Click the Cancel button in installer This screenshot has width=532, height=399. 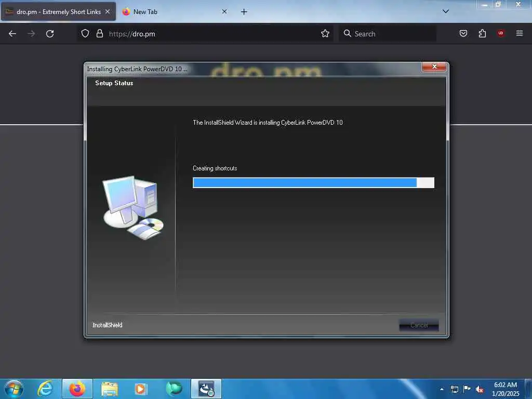[419, 325]
